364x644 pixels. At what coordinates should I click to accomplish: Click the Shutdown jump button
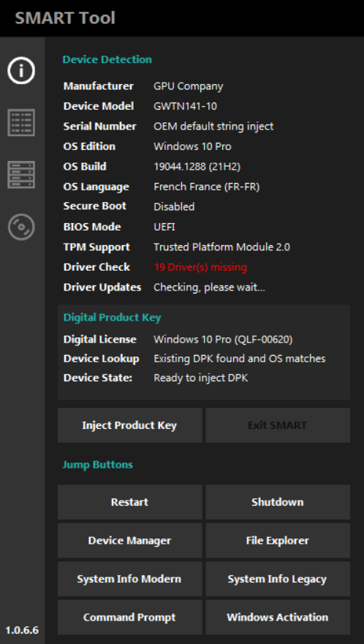(278, 502)
